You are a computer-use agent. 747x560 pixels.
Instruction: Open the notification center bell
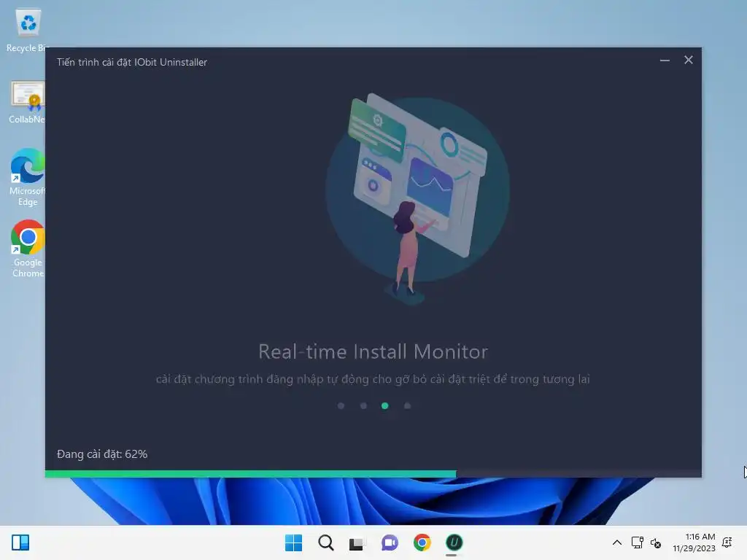coord(727,542)
